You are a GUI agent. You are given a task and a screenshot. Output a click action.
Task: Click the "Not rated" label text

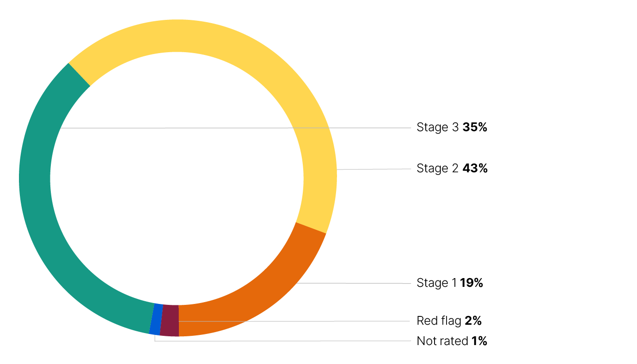point(442,341)
